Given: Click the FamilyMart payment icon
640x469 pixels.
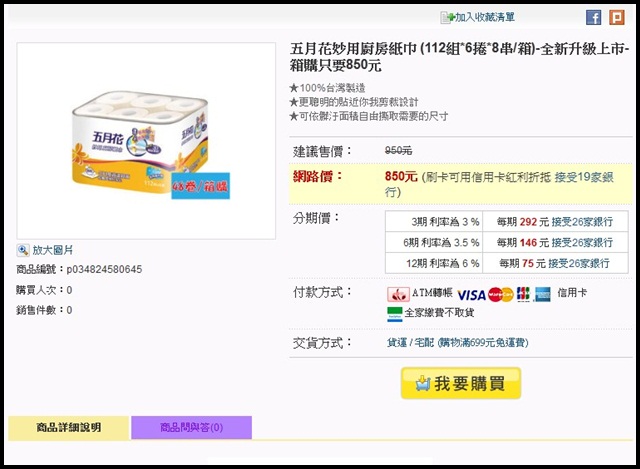Looking at the screenshot, I should [x=395, y=314].
